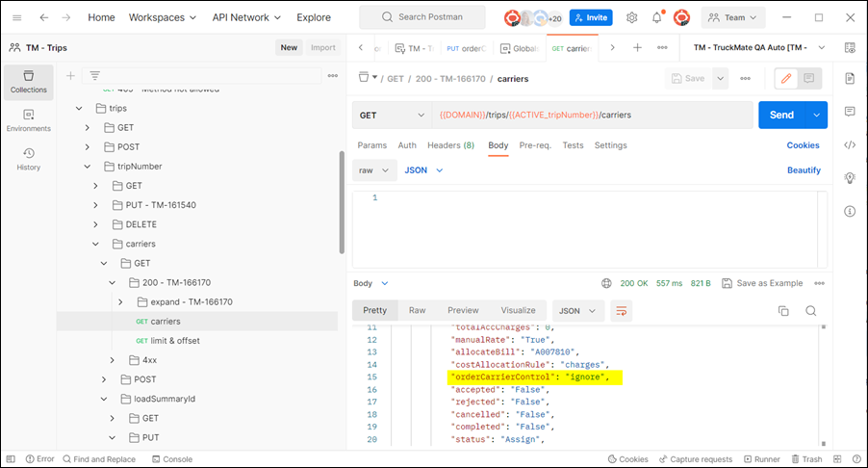Open the Environments sidebar panel

point(28,119)
